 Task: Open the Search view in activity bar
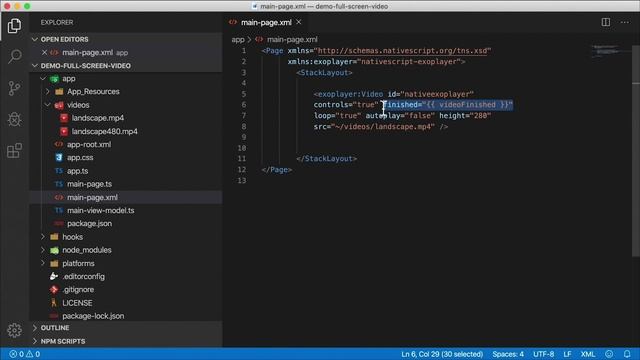coord(14,56)
